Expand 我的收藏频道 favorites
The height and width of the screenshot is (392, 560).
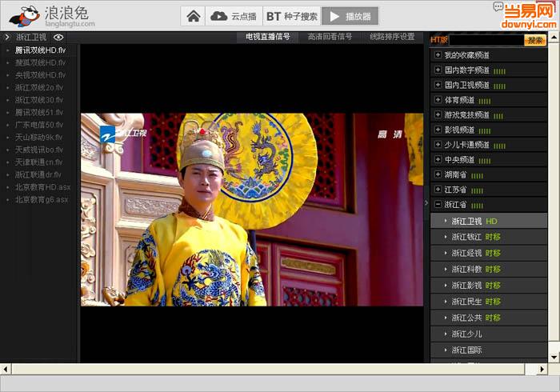tap(438, 55)
